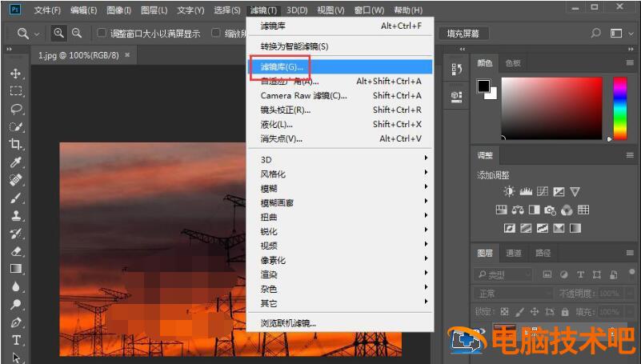The height and width of the screenshot is (364, 641).
Task: Select the Lasso tool
Action: click(x=16, y=109)
